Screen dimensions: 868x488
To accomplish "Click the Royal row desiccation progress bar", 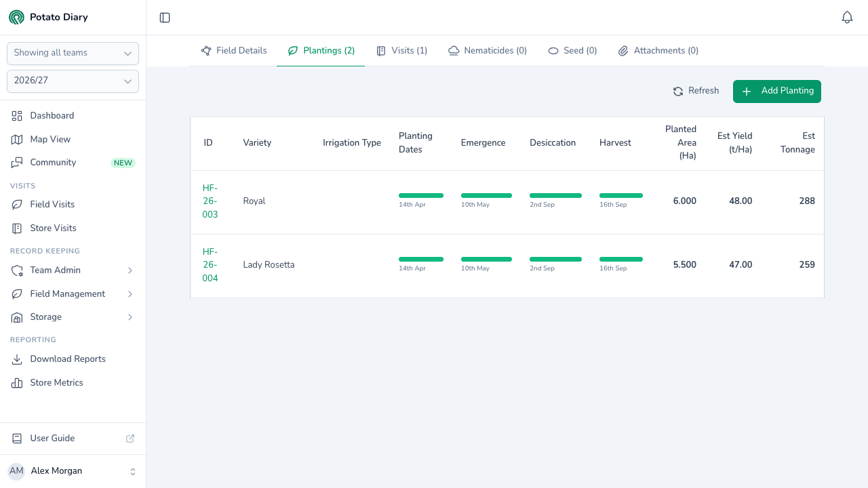I will pyautogui.click(x=555, y=195).
